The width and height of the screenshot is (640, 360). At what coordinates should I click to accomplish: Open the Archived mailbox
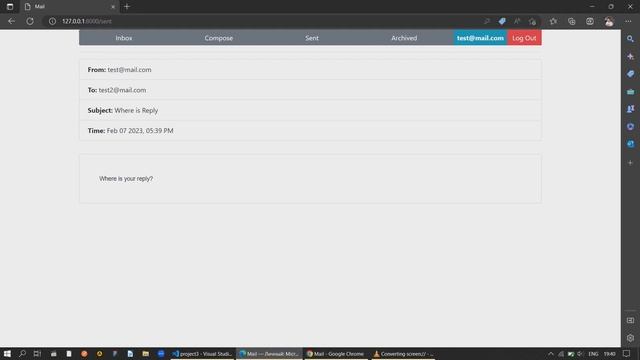[x=404, y=38]
